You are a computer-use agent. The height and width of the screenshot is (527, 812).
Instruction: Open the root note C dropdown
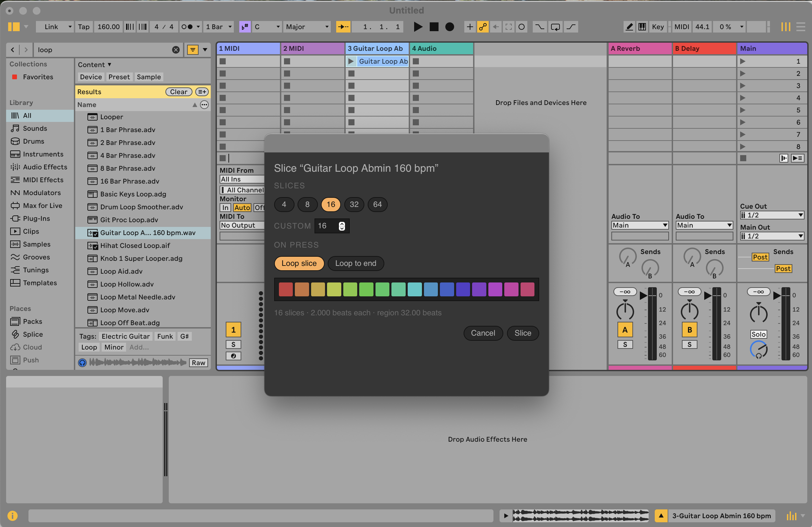267,27
